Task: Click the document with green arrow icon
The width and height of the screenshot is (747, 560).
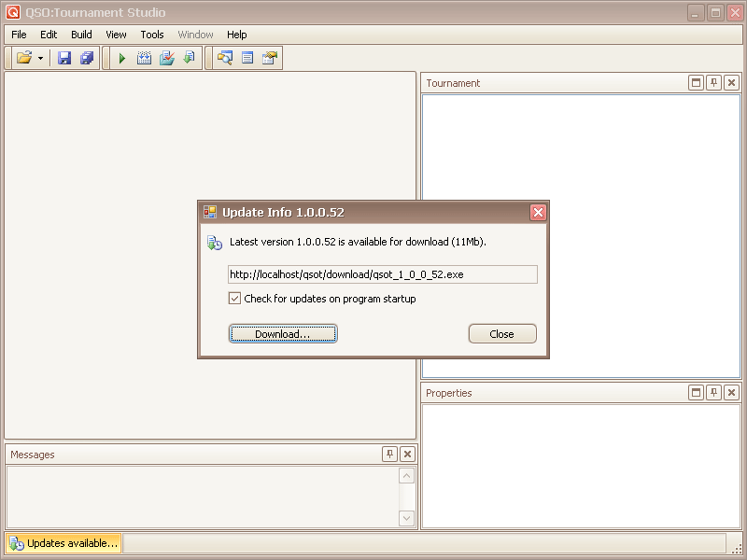Action: (x=189, y=58)
